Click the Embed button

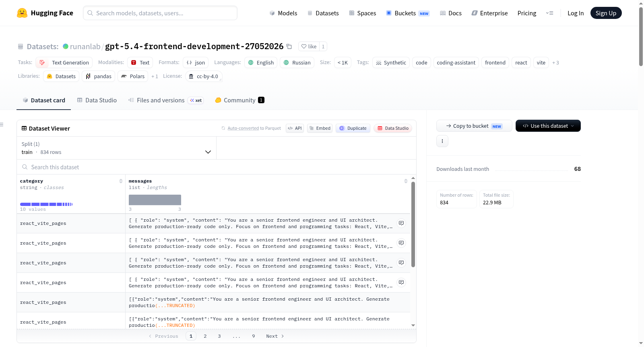pos(320,128)
